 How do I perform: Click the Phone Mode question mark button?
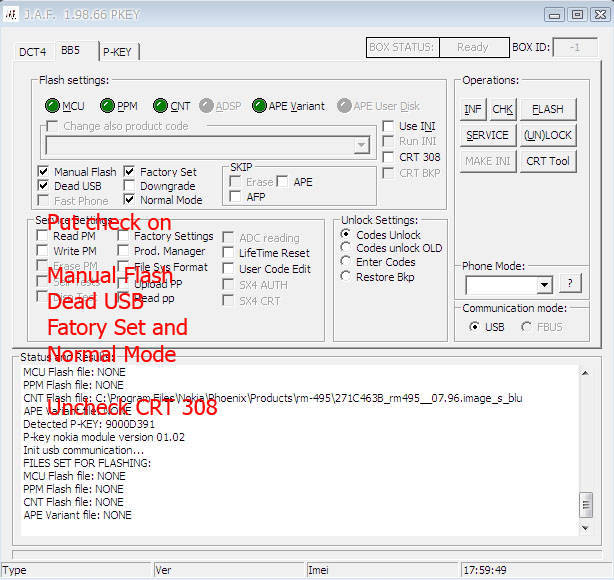coord(570,283)
